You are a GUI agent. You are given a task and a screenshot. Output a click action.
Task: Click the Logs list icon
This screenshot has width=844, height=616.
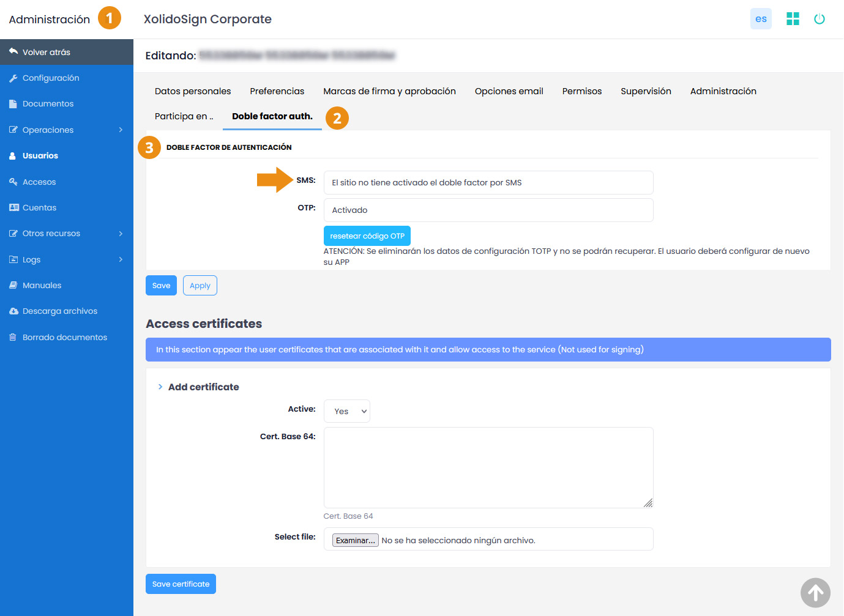(13, 259)
